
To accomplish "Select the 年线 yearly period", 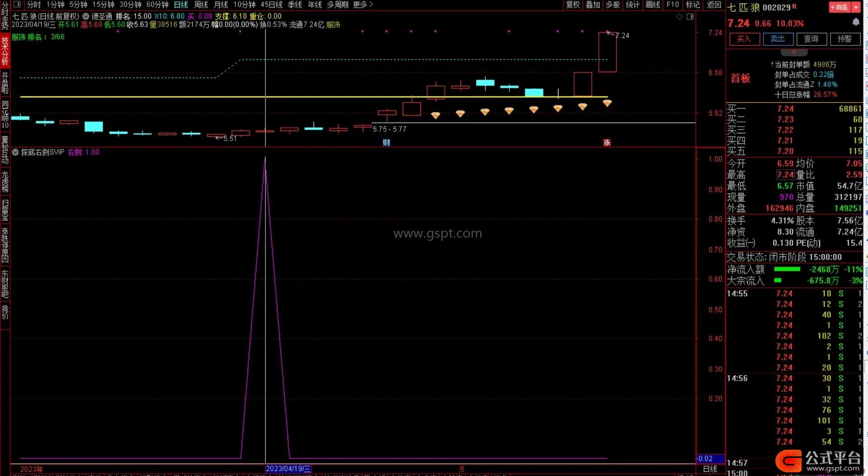I will [315, 5].
